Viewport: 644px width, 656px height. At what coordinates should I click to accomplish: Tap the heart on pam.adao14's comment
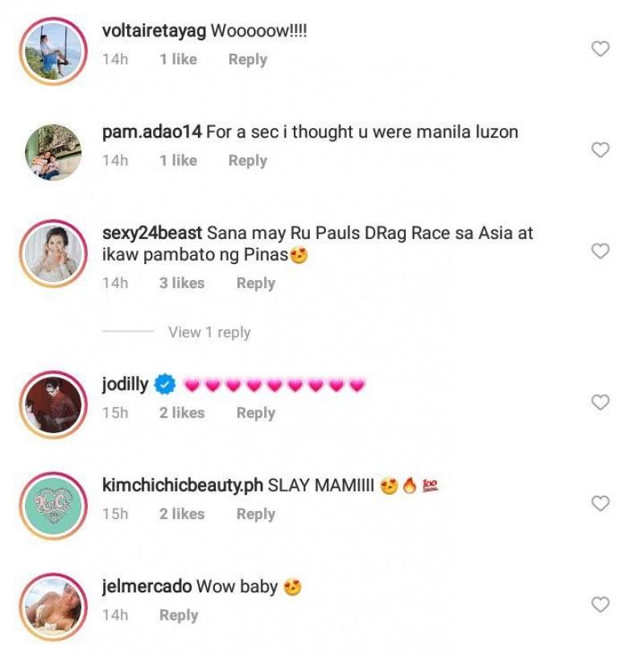(x=601, y=150)
